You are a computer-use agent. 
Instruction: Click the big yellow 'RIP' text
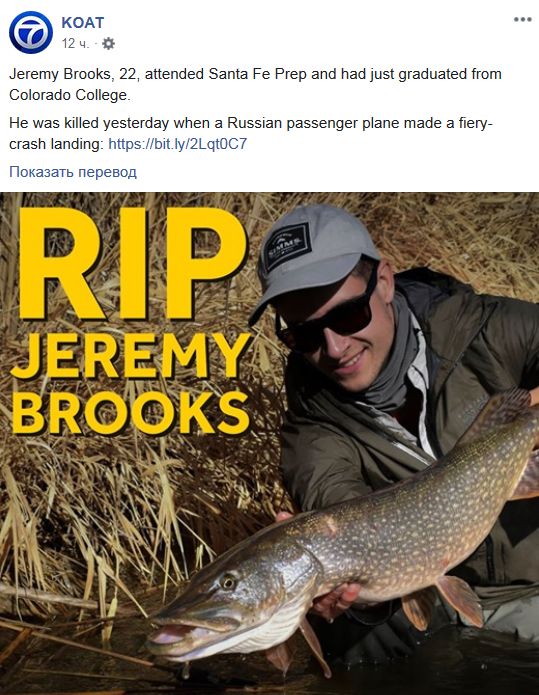point(132,263)
